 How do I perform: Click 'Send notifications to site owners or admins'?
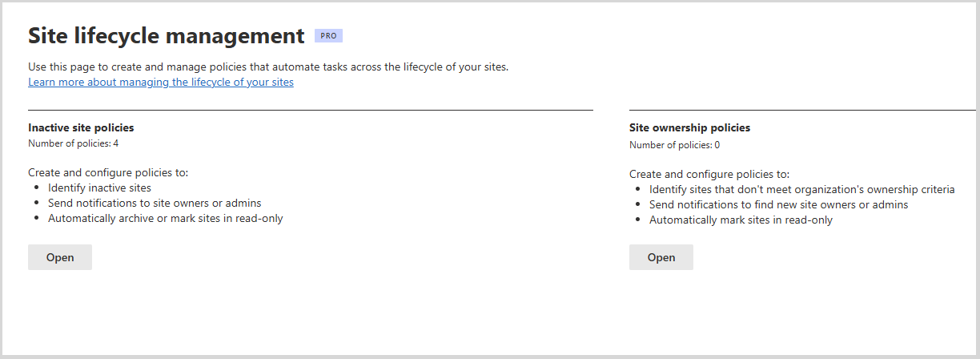[x=155, y=203]
